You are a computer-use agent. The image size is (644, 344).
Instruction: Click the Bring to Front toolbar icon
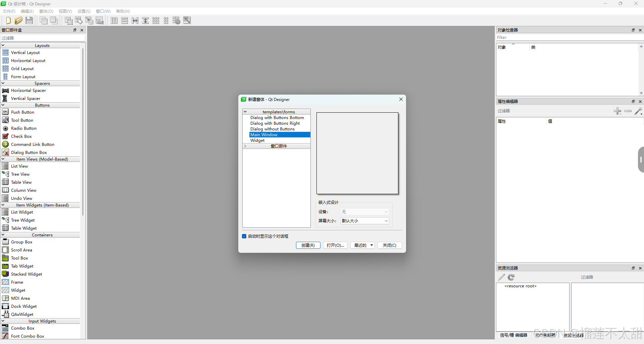tap(44, 20)
